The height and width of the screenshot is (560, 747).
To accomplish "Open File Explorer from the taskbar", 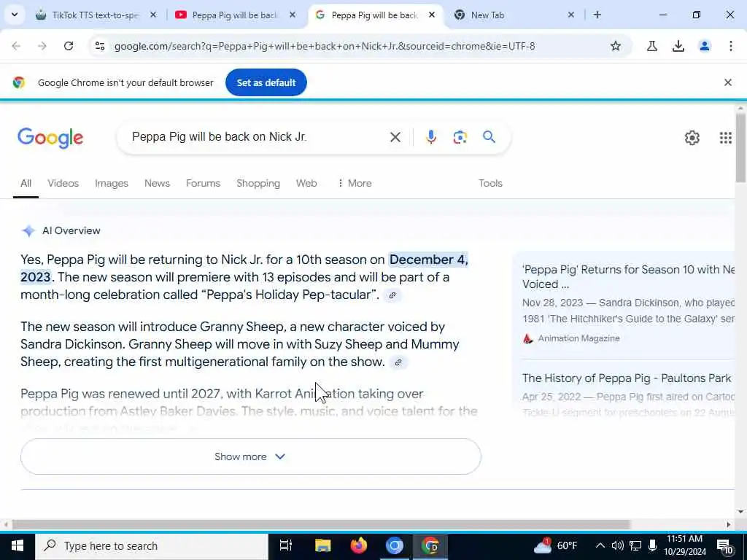I will tap(322, 545).
